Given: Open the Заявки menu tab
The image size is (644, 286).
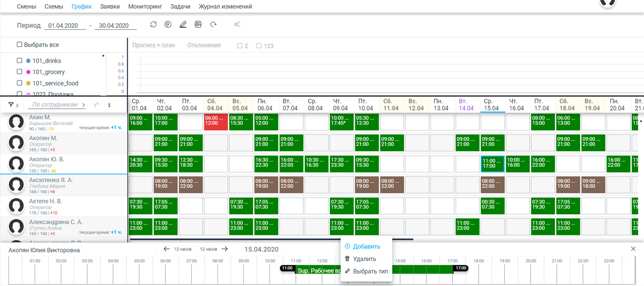Looking at the screenshot, I should [110, 6].
